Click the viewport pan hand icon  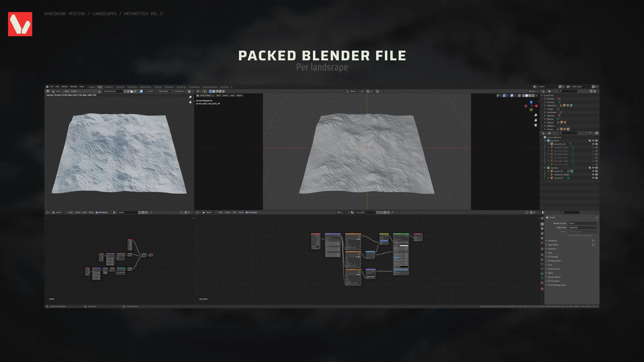point(536,120)
